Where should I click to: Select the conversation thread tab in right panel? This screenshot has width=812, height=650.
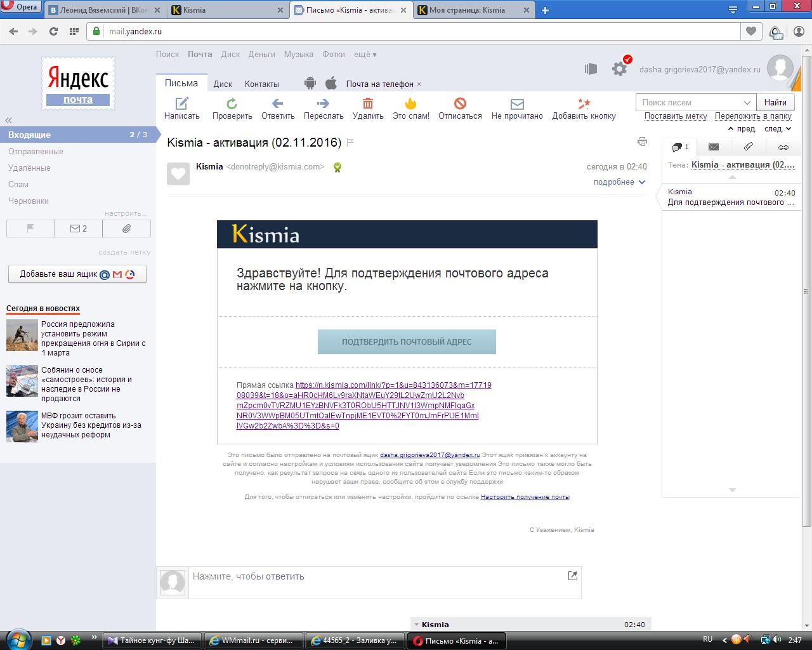coord(679,147)
